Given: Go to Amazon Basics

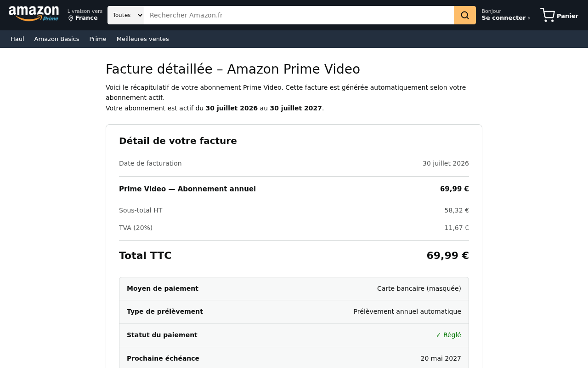Looking at the screenshot, I should point(57,39).
